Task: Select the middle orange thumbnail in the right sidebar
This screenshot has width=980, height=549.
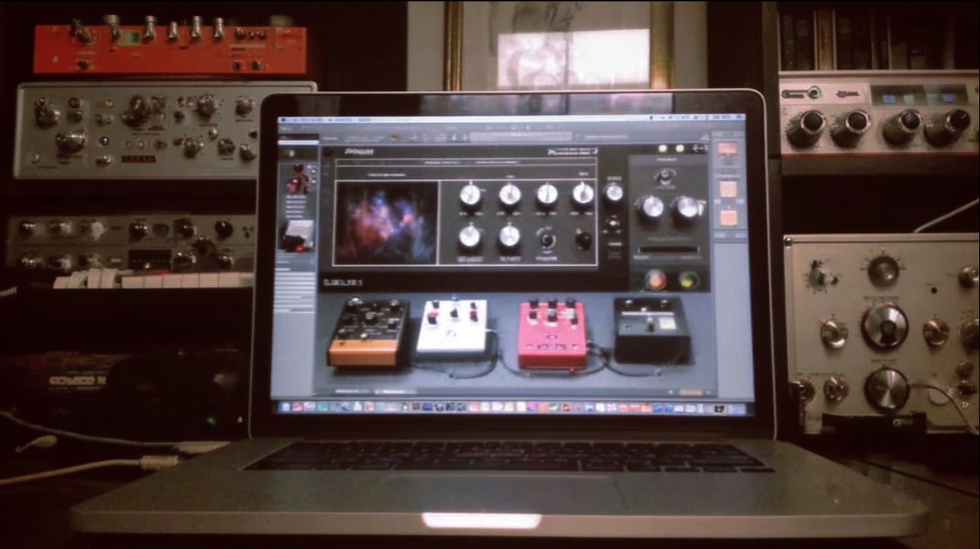Action: coord(728,189)
